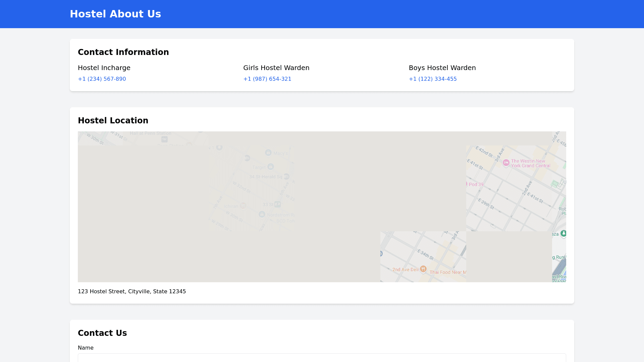This screenshot has width=644, height=362.
Task: Click the Ichiran restaurant marker
Action: pyautogui.click(x=243, y=205)
